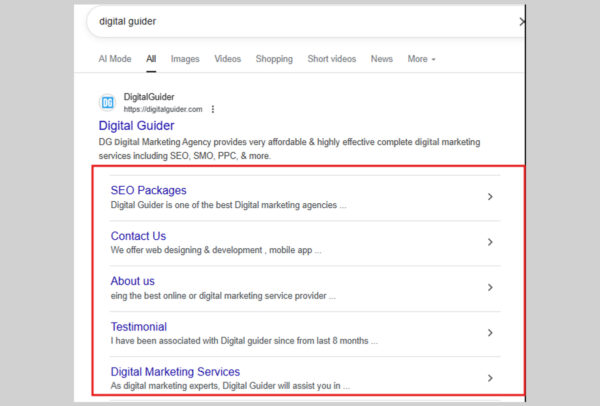Open the SEO Packages sitelink

tap(148, 190)
